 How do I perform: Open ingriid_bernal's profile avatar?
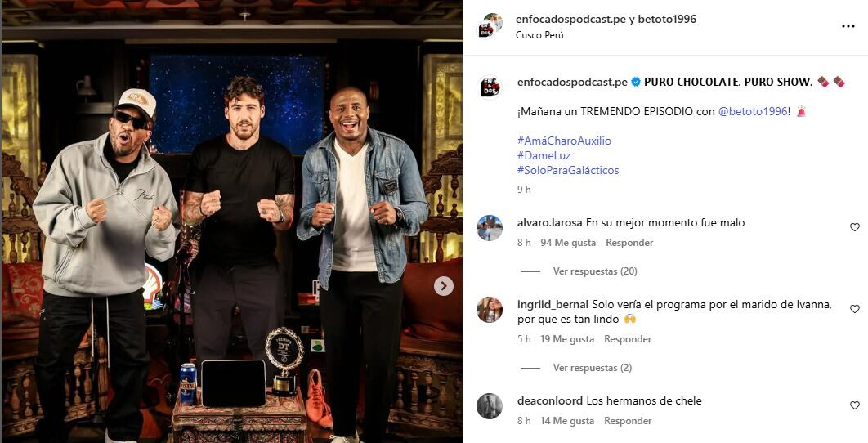tap(490, 310)
